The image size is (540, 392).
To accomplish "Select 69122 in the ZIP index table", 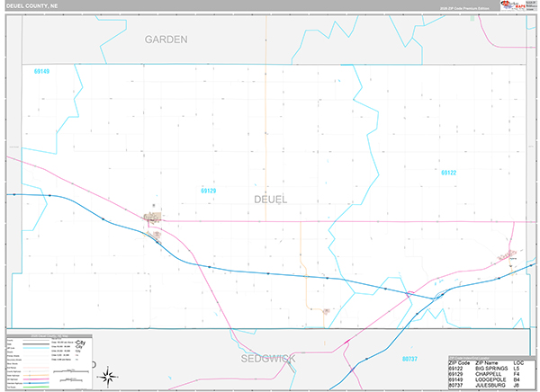I will tap(455, 369).
